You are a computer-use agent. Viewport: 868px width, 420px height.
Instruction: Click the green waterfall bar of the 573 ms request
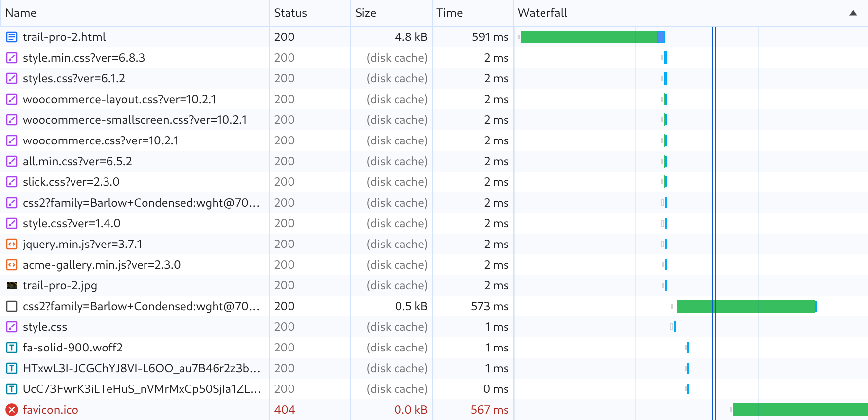tap(746, 306)
